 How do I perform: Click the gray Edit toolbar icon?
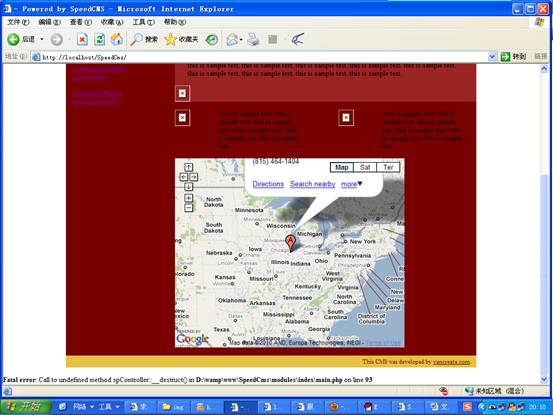(273, 39)
